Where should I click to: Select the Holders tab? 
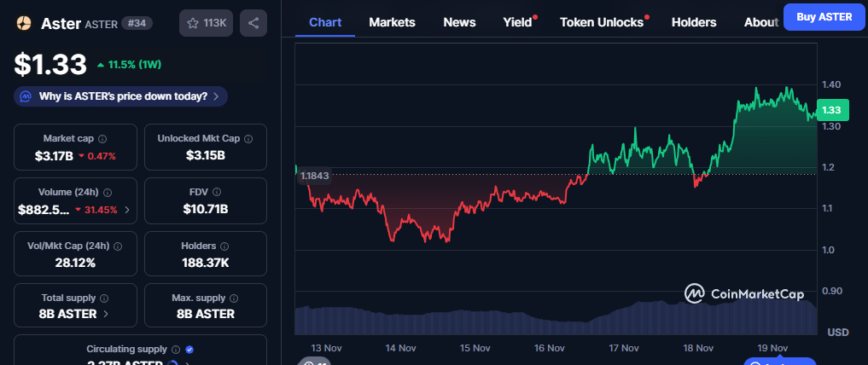coord(694,22)
